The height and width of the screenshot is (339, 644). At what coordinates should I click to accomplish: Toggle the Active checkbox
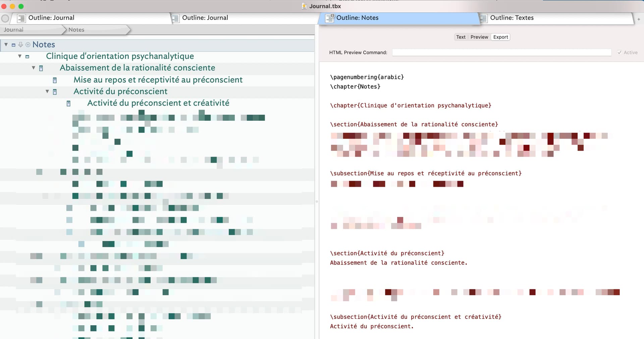click(x=619, y=53)
